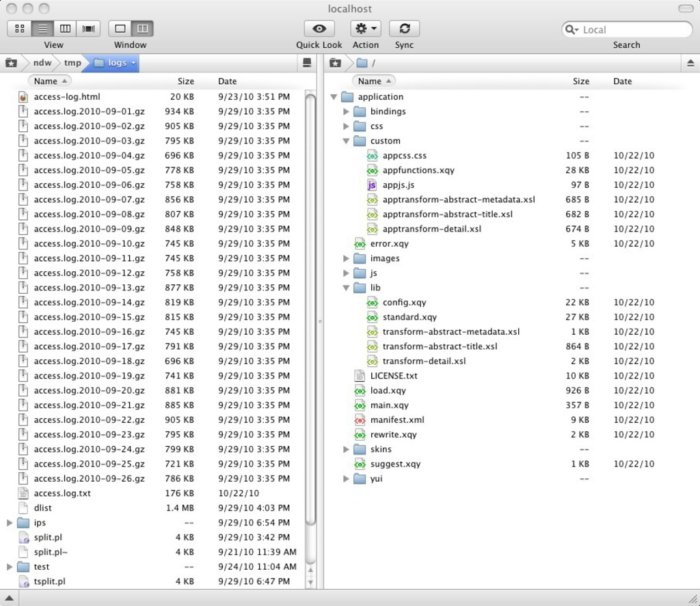Screen dimensions: 700x606
Task: Sort left pane by Name
Action: click(x=50, y=81)
